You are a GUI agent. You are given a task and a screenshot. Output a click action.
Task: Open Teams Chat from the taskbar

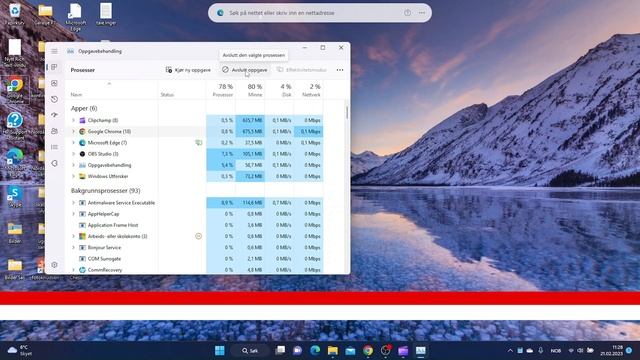click(x=298, y=351)
